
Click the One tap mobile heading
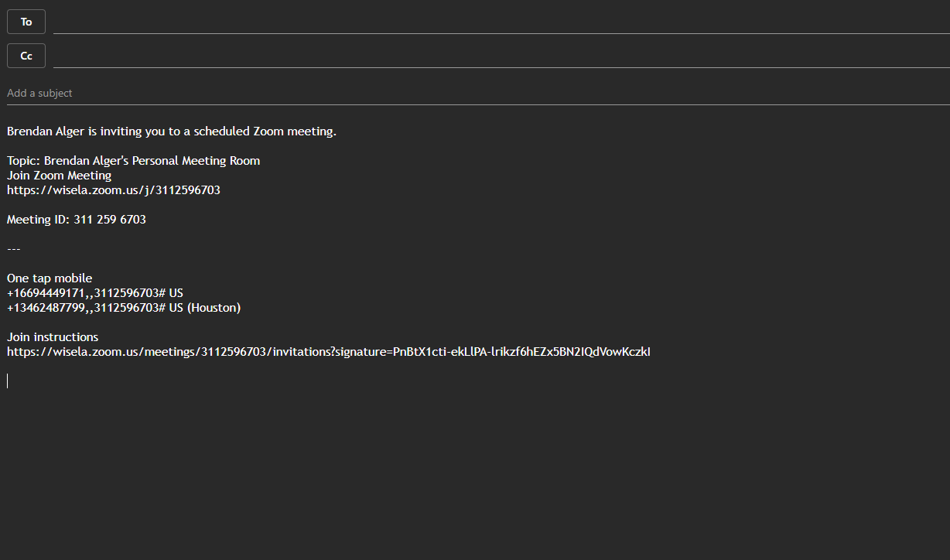click(49, 278)
